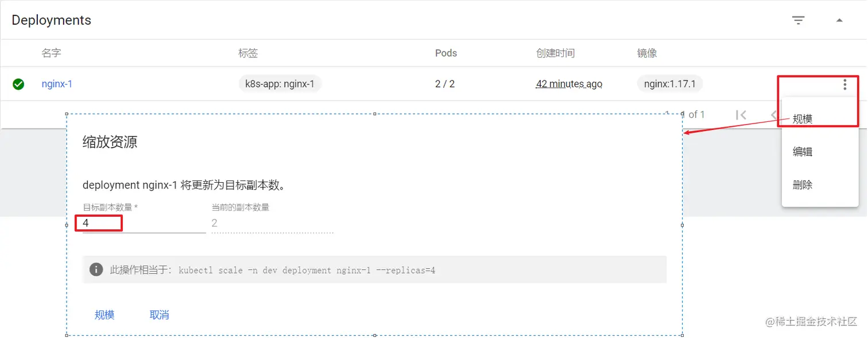868x338 pixels.
Task: Click the 缩放资源 dialog title
Action: tap(110, 142)
